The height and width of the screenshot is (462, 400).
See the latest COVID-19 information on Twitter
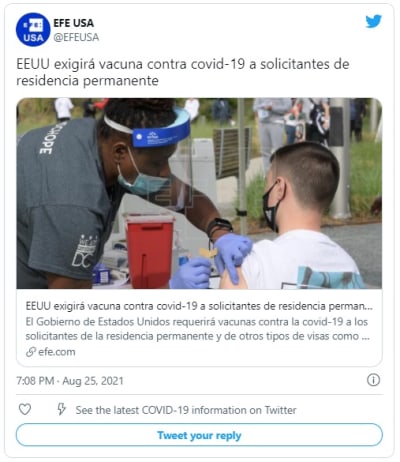186,410
